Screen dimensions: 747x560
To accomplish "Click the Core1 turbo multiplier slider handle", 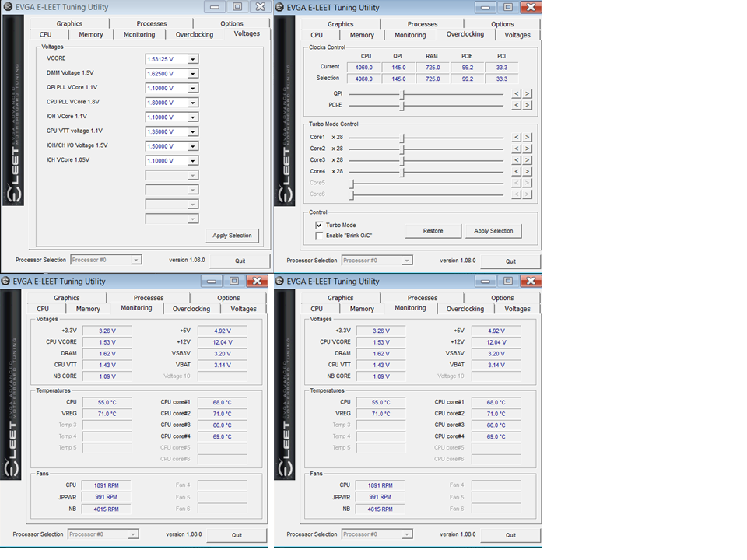I will click(402, 138).
